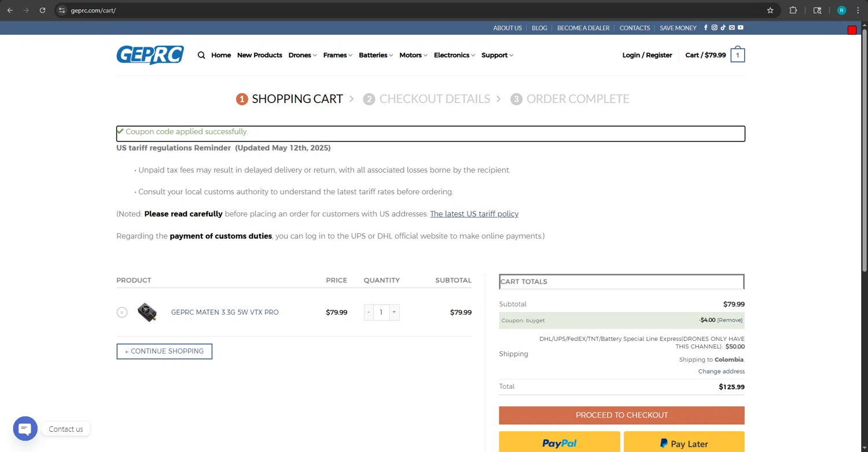Expand the Motors menu
The image size is (868, 452).
(414, 55)
